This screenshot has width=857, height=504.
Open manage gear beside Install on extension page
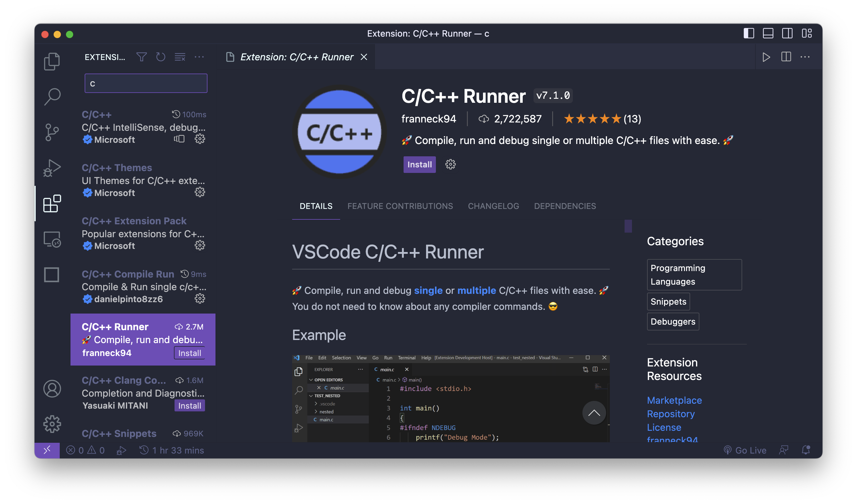click(x=450, y=165)
